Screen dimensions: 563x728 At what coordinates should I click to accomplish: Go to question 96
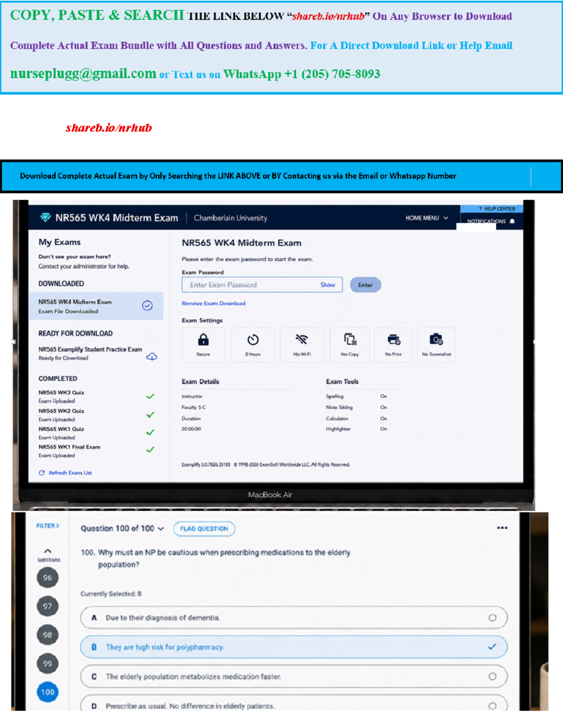coord(47,578)
